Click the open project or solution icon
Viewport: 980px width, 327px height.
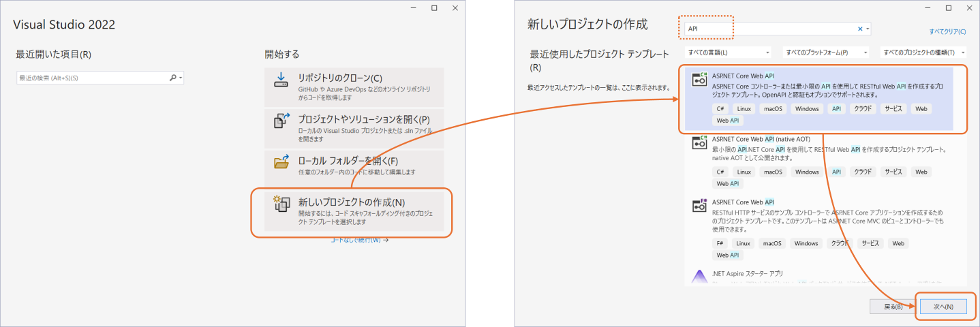click(x=281, y=121)
